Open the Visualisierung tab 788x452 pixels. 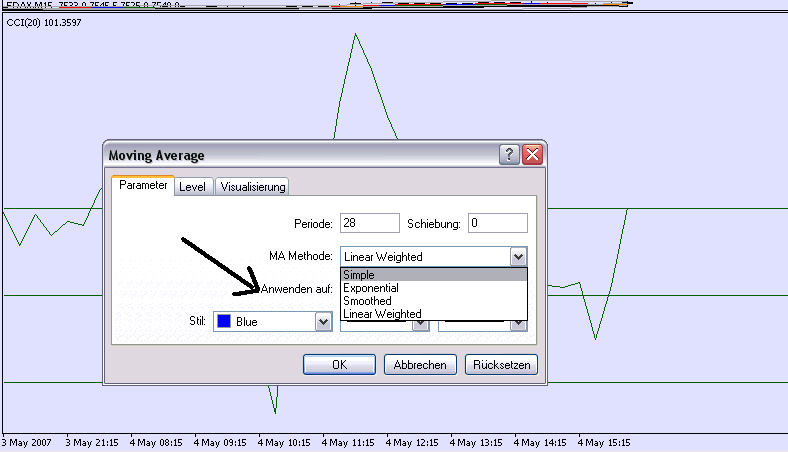pos(253,187)
